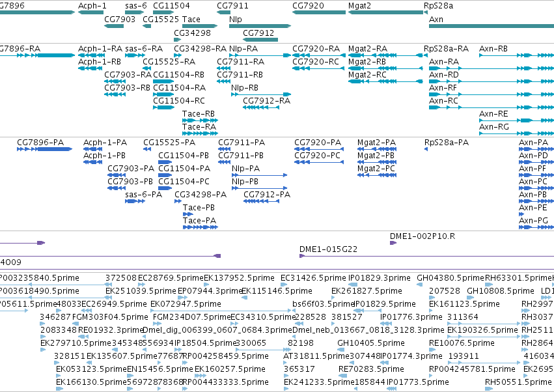Viewport: 554px width, 392px height.
Task: Select the CG7903 gene label
Action: click(x=120, y=20)
